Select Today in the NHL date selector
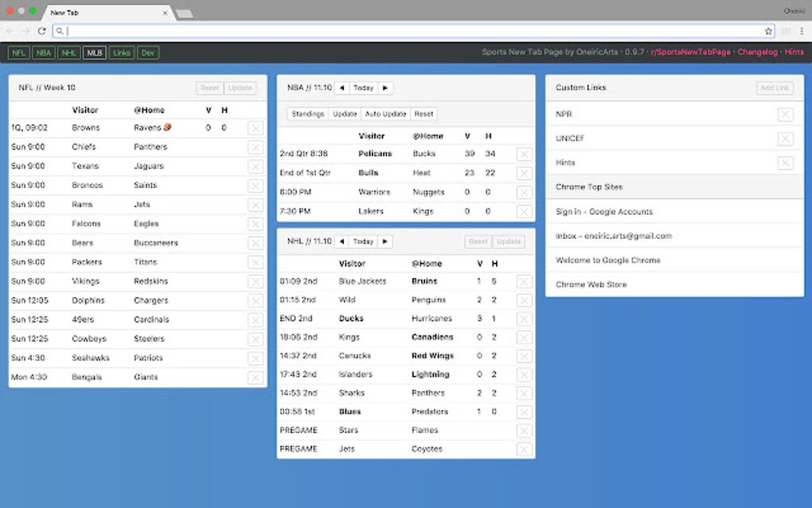The height and width of the screenshot is (508, 812). tap(365, 240)
